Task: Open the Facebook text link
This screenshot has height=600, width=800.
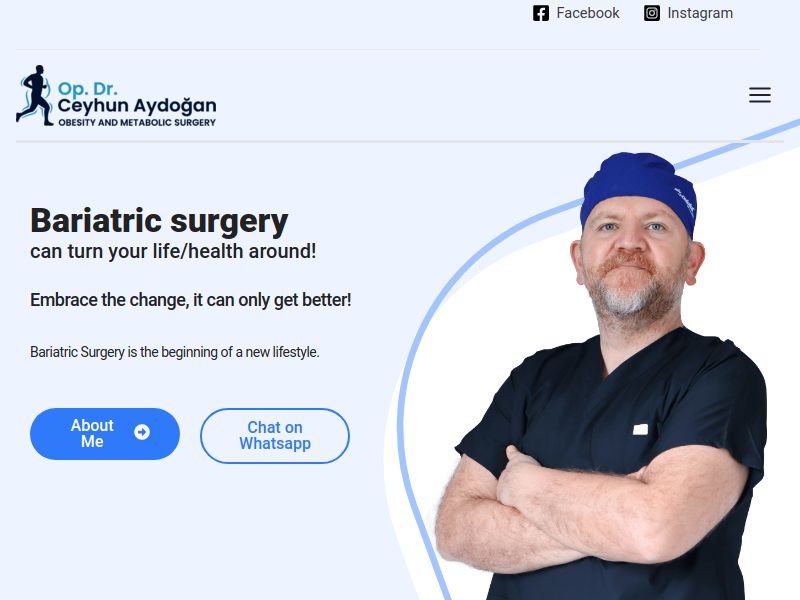Action: coord(588,13)
